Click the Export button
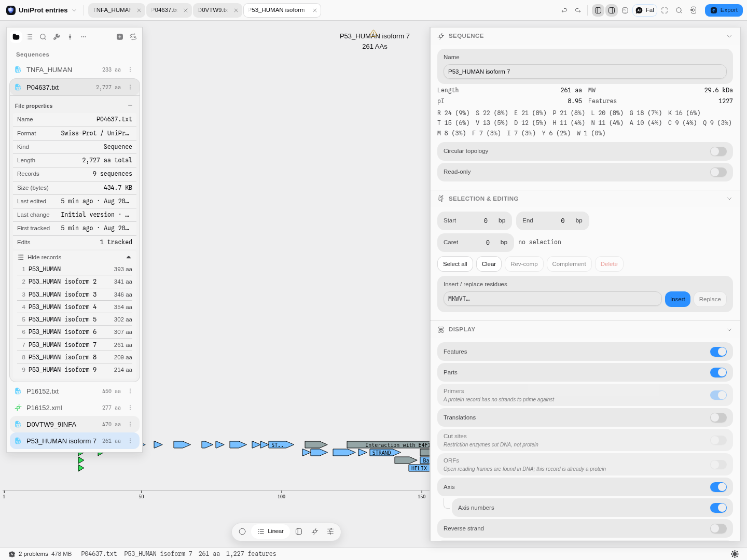Screen dimensions: 747x560 (724, 10)
